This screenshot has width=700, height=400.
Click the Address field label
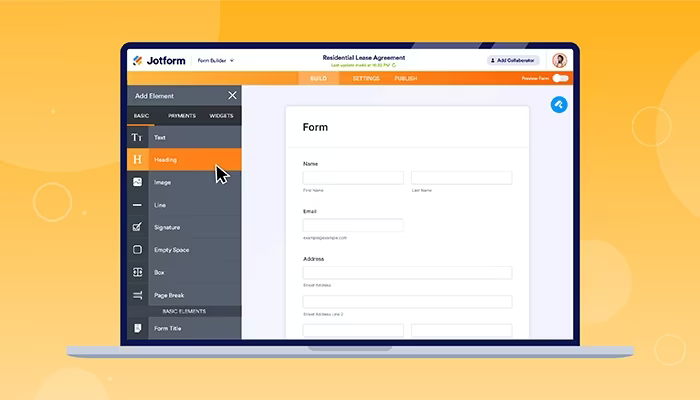click(x=313, y=259)
